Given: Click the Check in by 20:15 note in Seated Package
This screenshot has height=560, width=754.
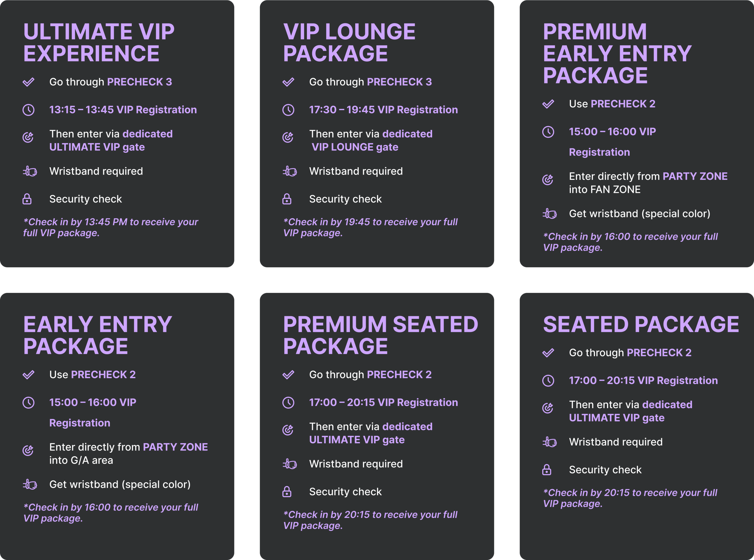Looking at the screenshot, I should pyautogui.click(x=630, y=498).
